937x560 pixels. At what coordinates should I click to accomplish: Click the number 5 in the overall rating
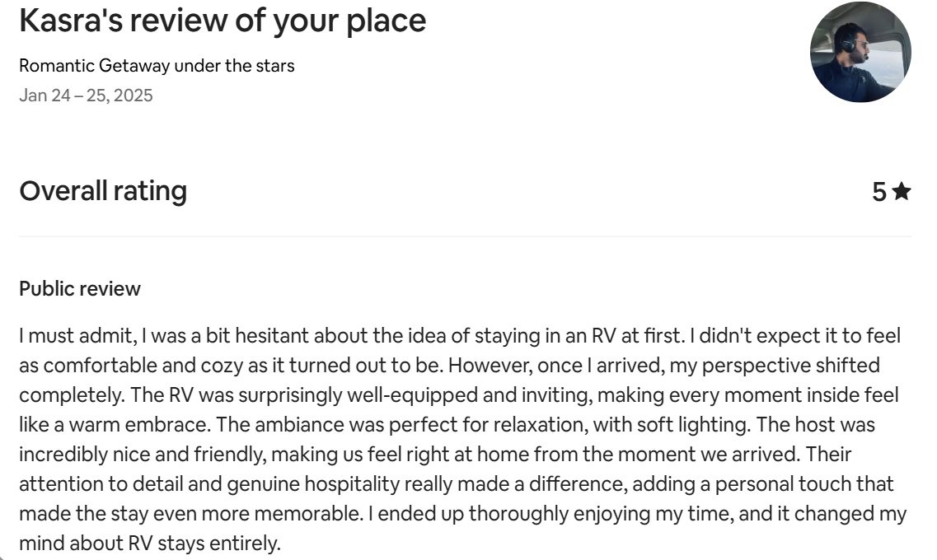(x=879, y=192)
